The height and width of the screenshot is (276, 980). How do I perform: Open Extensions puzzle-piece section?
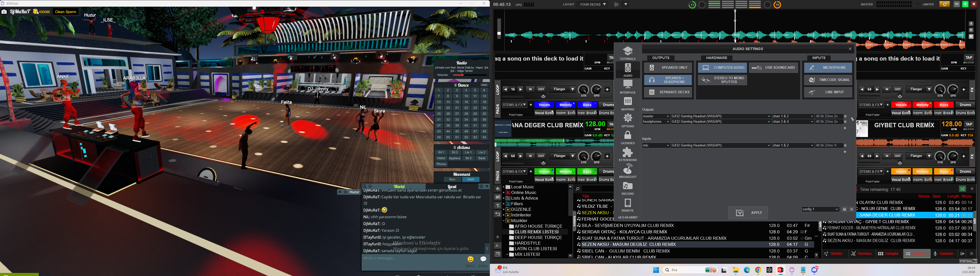point(628,154)
